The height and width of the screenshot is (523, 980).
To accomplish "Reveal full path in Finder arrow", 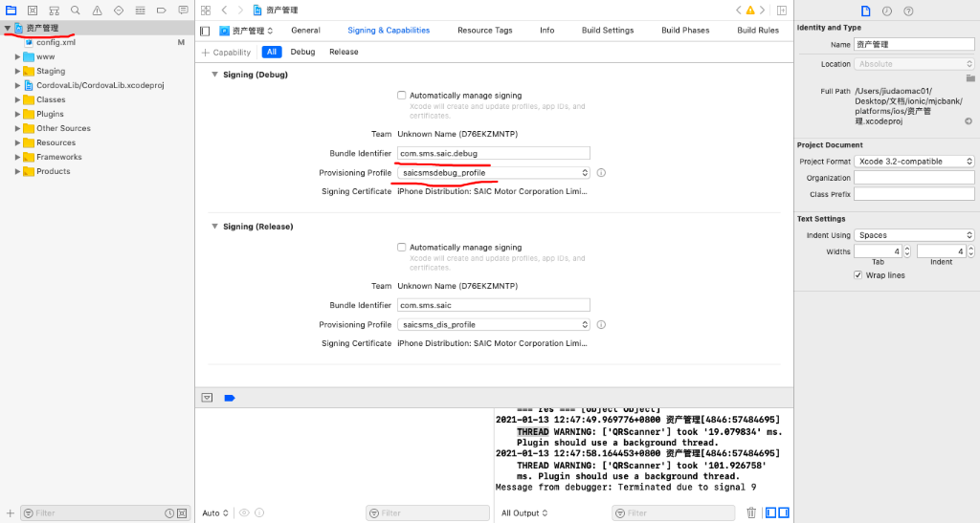I will pos(969,121).
